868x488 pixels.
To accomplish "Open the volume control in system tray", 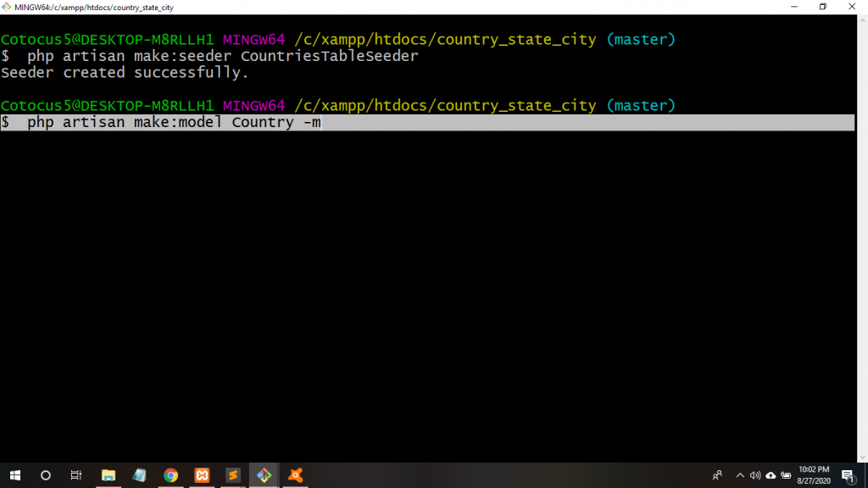I will tap(754, 475).
